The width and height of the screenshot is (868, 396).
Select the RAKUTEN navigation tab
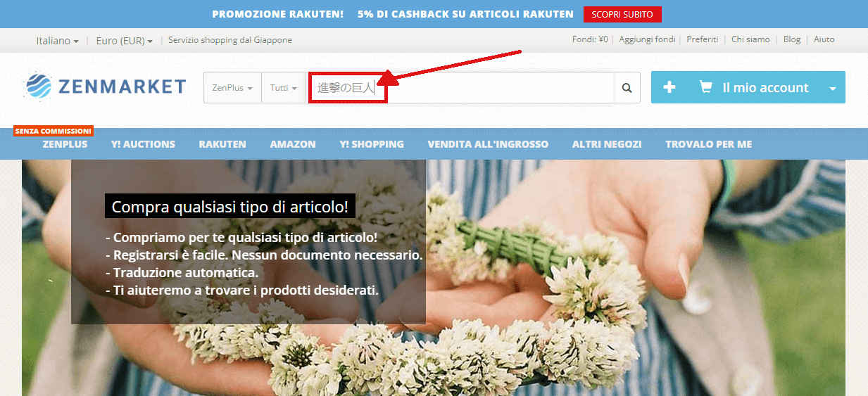222,144
